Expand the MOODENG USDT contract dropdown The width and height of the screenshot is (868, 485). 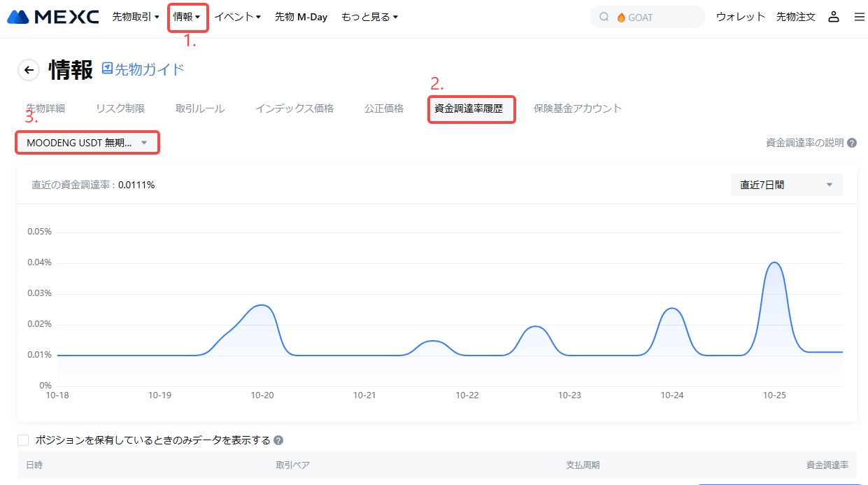pos(87,143)
